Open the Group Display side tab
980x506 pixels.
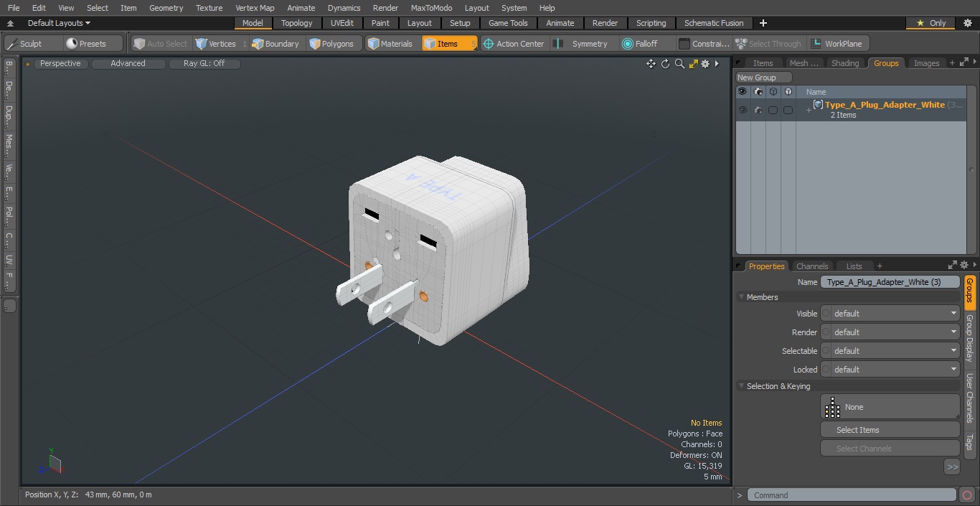pos(969,337)
